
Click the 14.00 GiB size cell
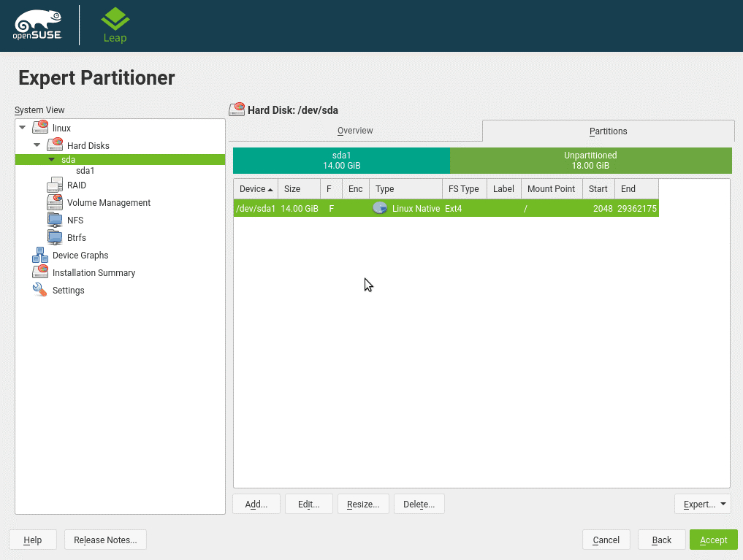point(300,208)
